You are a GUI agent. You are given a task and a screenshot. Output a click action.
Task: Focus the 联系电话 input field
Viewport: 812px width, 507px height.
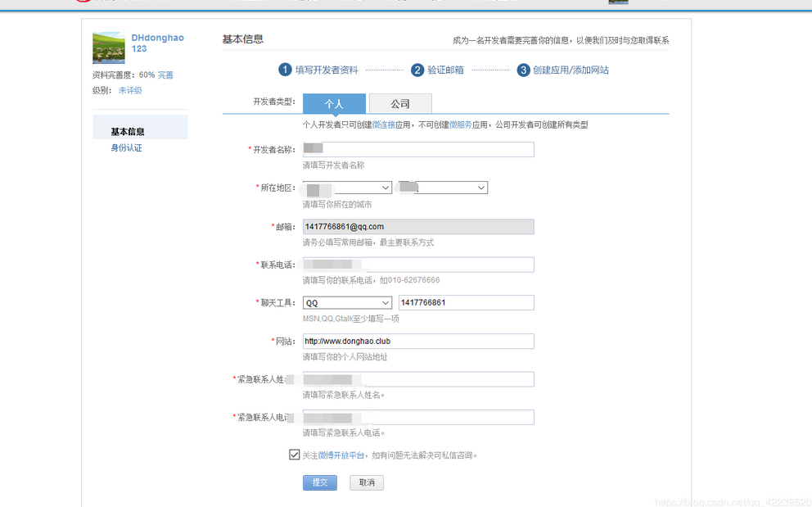418,265
